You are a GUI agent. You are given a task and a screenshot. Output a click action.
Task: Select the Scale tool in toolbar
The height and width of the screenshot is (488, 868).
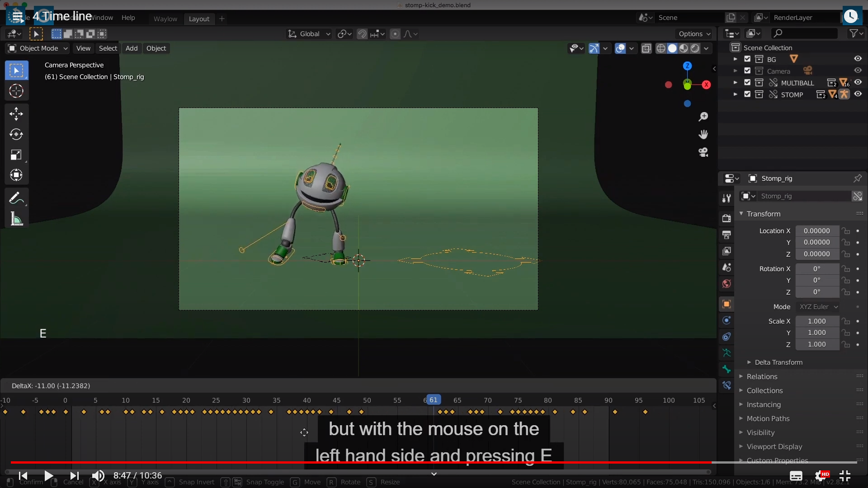(16, 155)
